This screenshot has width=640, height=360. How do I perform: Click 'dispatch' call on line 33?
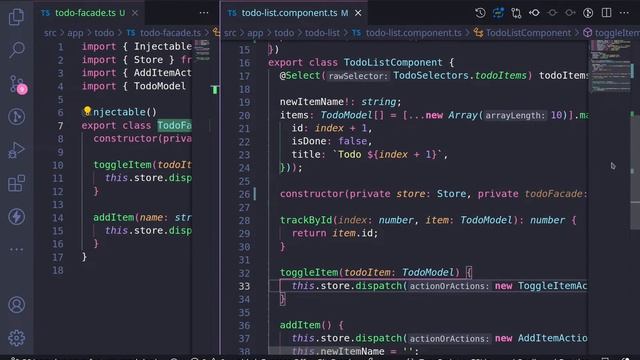(x=378, y=286)
